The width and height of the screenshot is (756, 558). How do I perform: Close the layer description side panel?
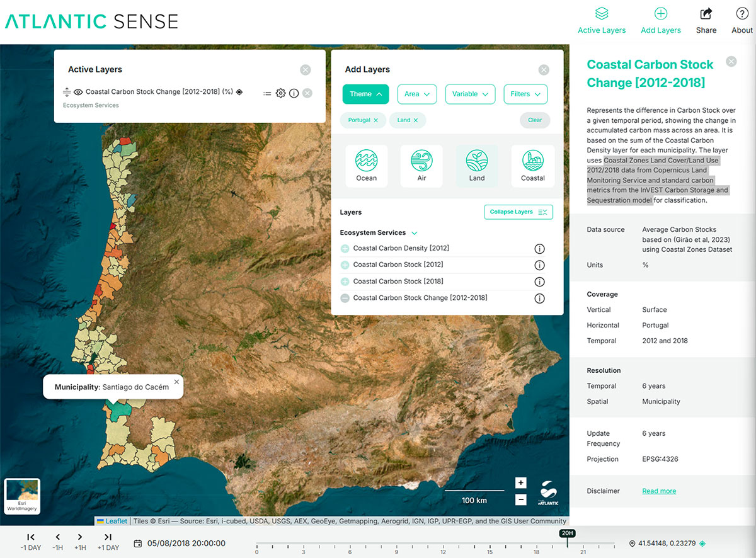point(731,62)
